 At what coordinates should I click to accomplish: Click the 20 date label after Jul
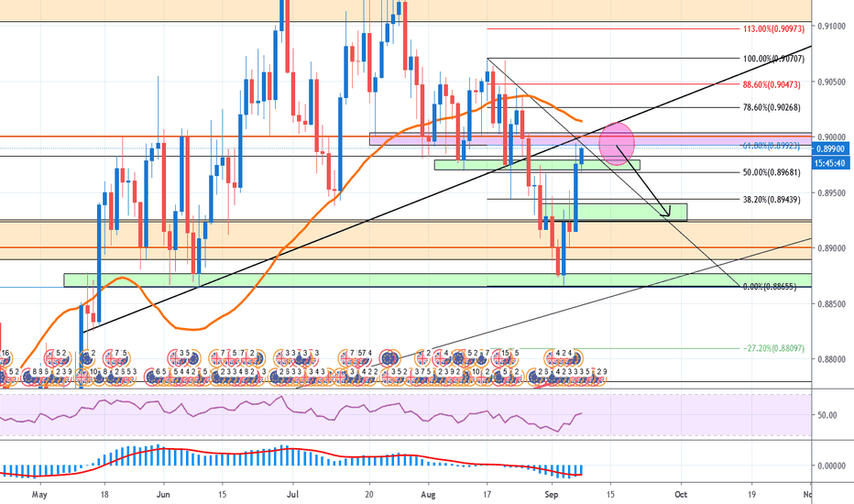tap(369, 495)
